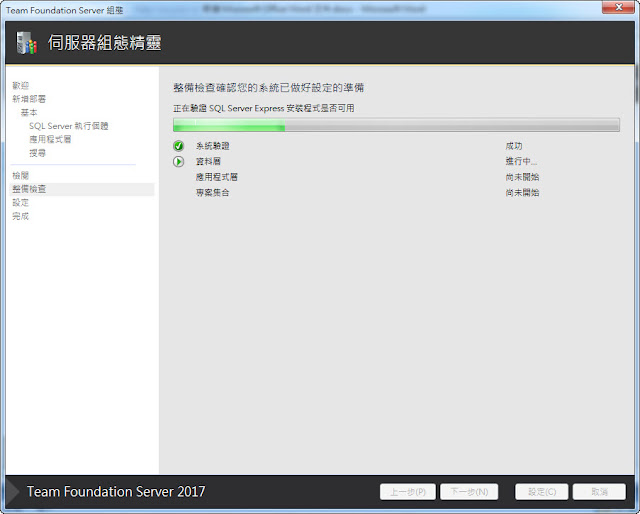Image resolution: width=640 pixels, height=514 pixels.
Task: Click the SQL Server Express verification message
Action: [x=264, y=108]
